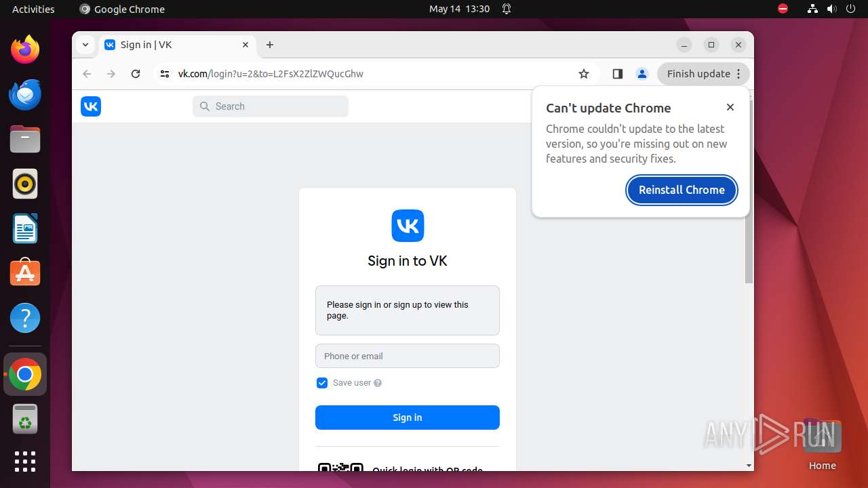The width and height of the screenshot is (868, 488).
Task: Click the Save user help question icon
Action: (x=378, y=383)
